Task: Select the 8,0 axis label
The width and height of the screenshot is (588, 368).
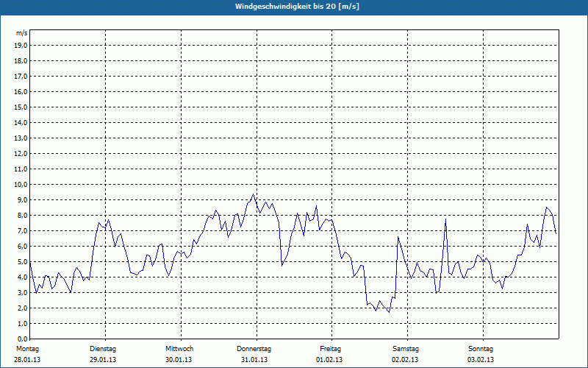Action: [23, 215]
